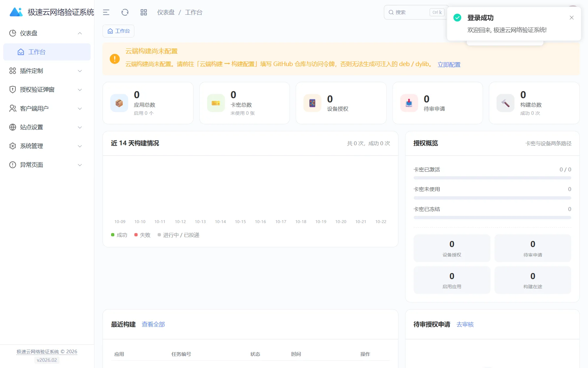Open the 立即配置 link in warning banner

(x=449, y=64)
